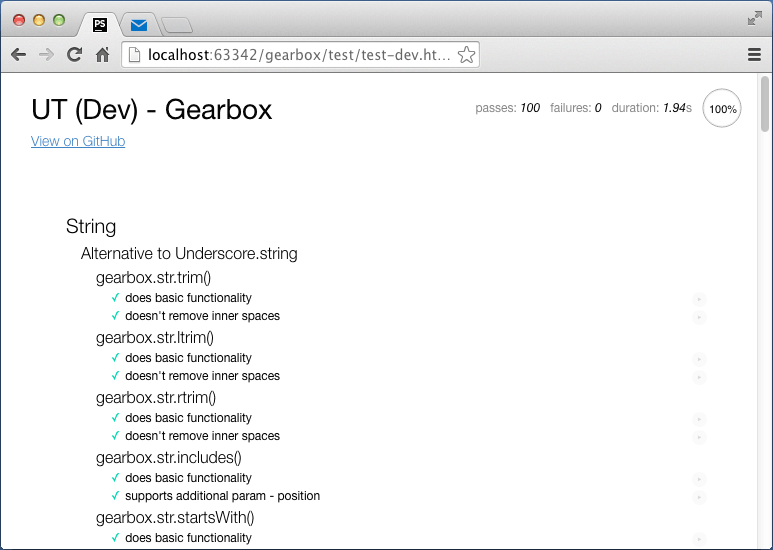Image resolution: width=773 pixels, height=550 pixels.
Task: Open the View on GitHub link
Action: (x=78, y=141)
